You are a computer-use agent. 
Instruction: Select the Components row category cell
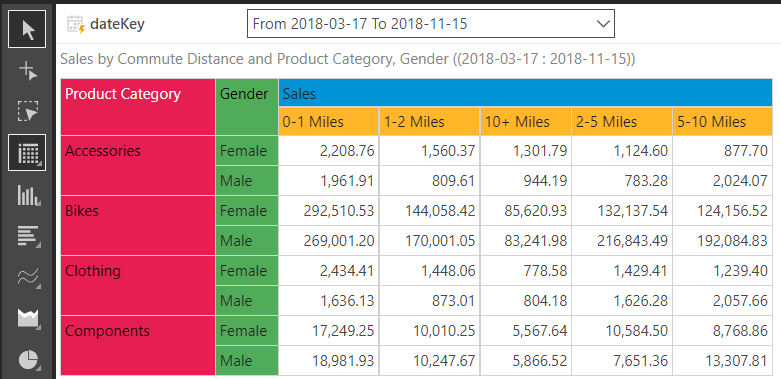point(138,345)
